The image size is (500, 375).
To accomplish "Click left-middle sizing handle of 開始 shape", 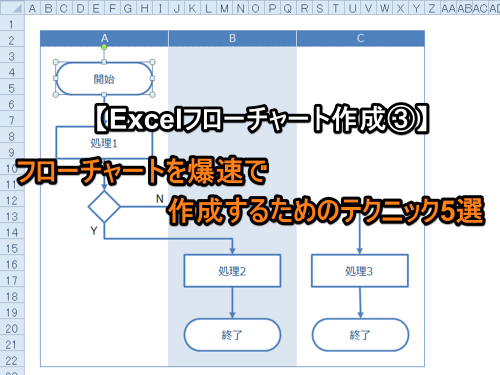I will (x=56, y=79).
